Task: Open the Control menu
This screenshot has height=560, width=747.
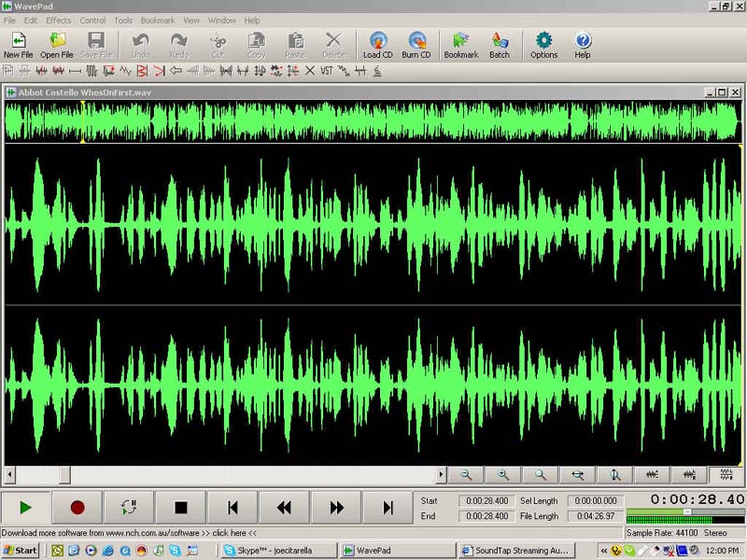Action: (92, 21)
